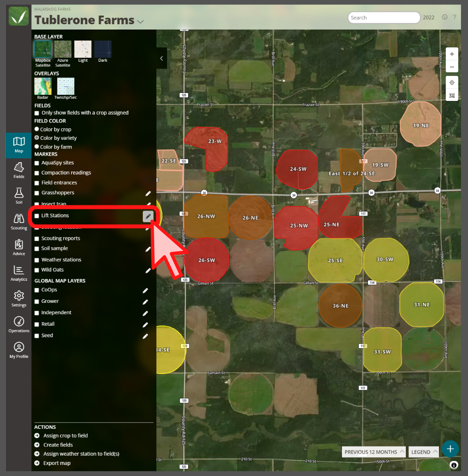Edit the Grower global map layer

(145, 302)
